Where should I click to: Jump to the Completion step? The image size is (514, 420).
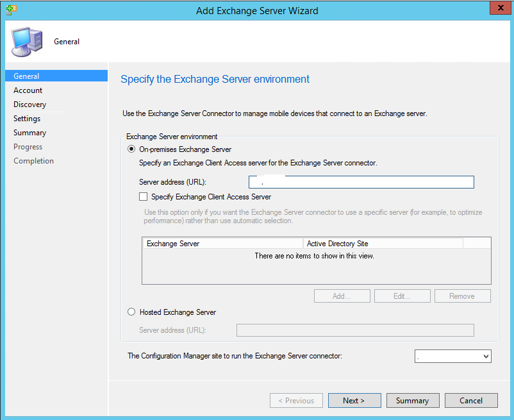click(x=33, y=160)
